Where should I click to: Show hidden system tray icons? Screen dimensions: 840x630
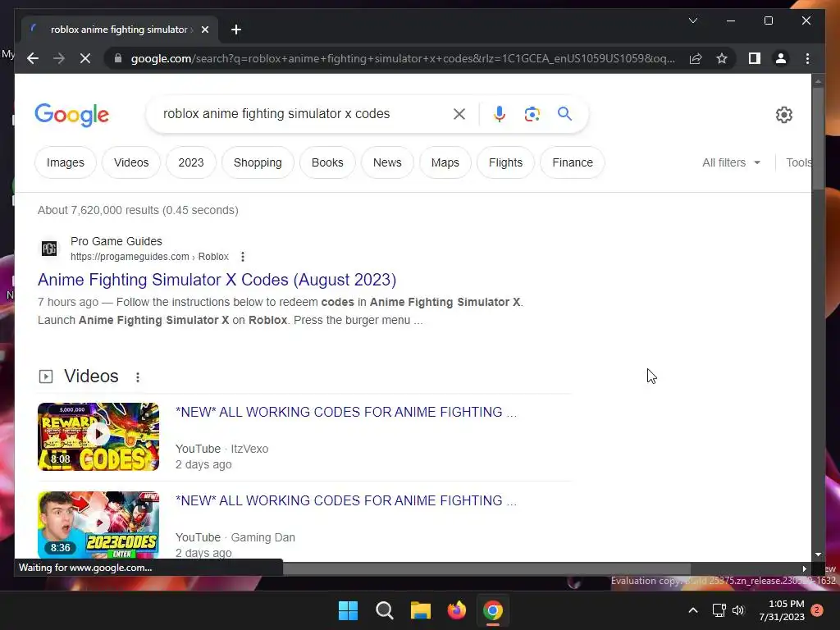(692, 610)
